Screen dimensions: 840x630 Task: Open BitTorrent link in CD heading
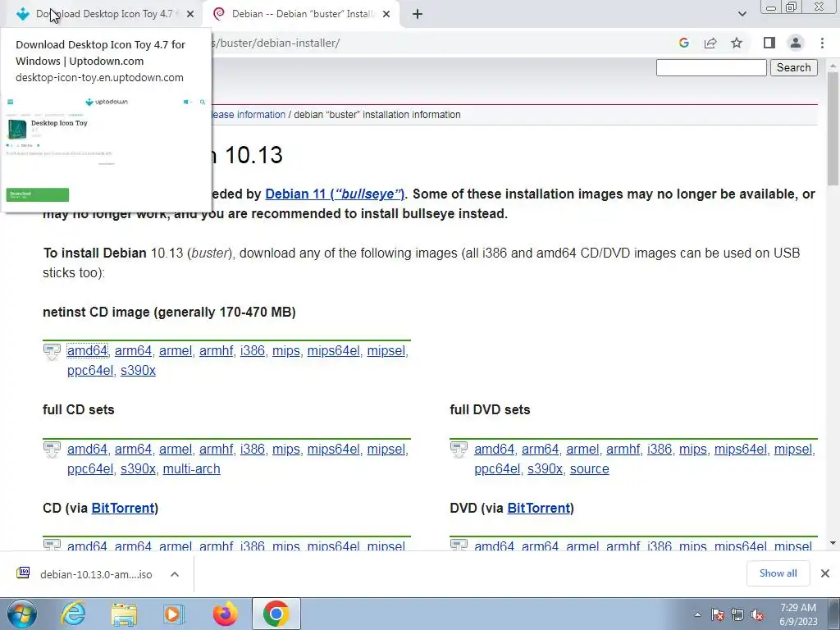coord(123,508)
